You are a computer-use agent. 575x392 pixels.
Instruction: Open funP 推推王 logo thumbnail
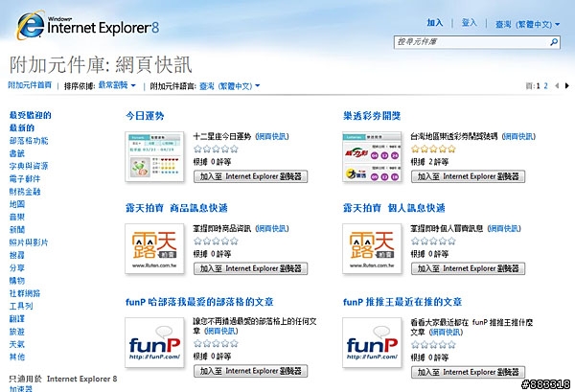(372, 342)
